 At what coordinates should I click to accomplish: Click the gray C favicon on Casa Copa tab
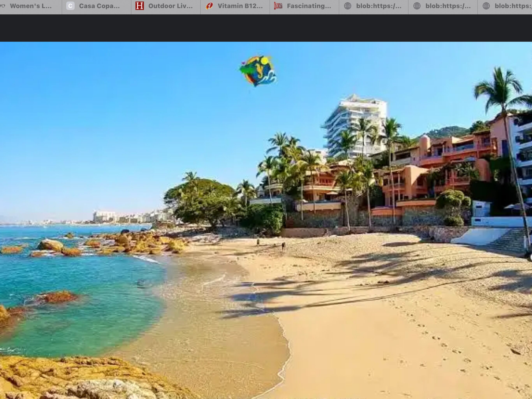click(x=70, y=6)
